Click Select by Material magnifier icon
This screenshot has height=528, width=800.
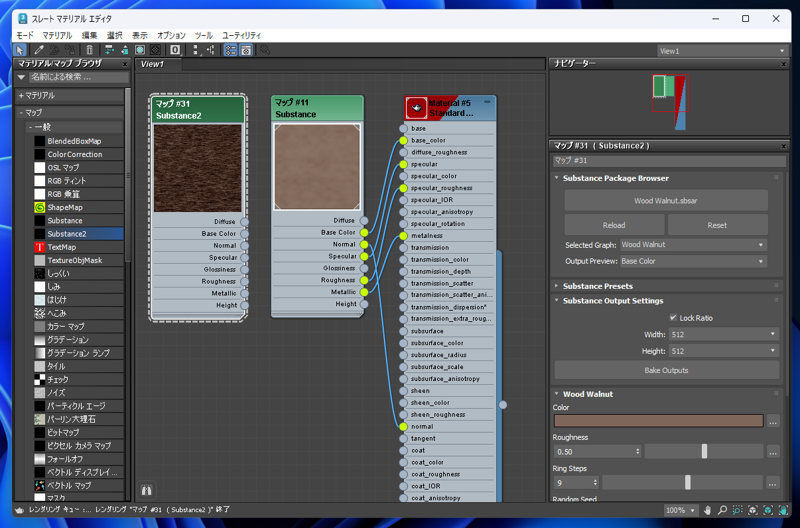click(x=264, y=50)
